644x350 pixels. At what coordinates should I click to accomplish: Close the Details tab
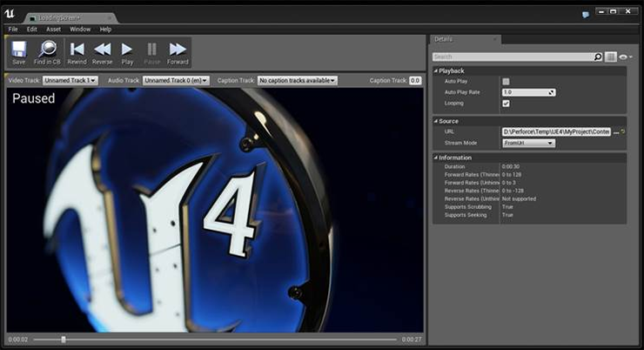495,39
